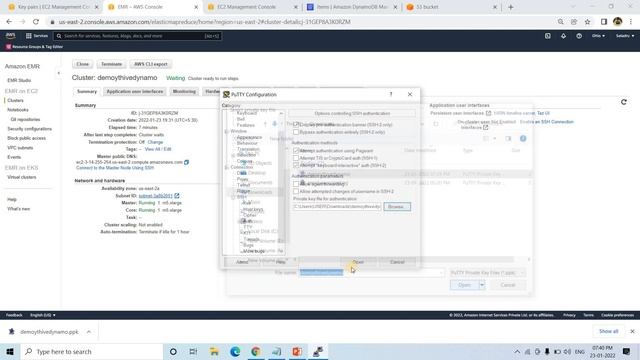
Task: Switch to the Key pairs browser tab
Action: (53, 7)
